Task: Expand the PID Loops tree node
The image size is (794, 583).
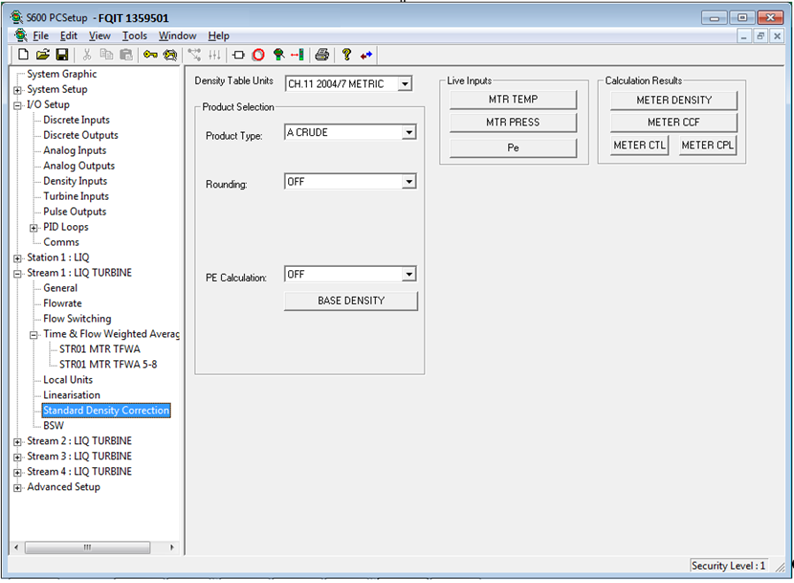Action: point(33,228)
